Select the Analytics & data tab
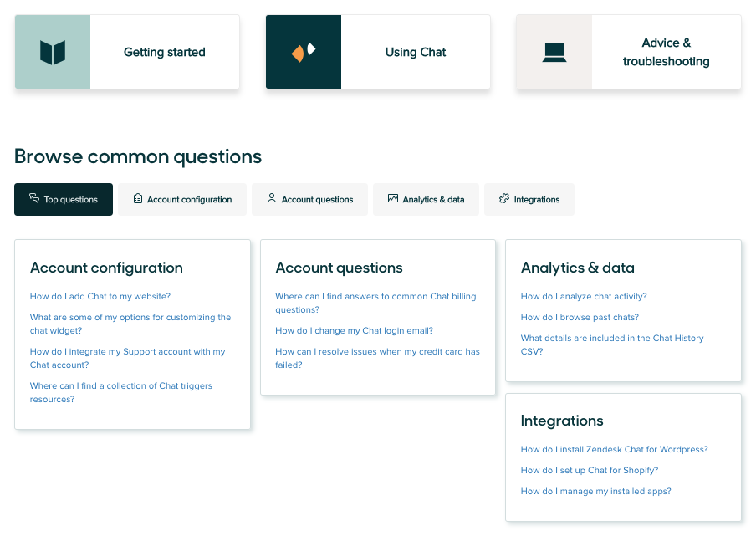This screenshot has height=541, width=756. click(426, 200)
